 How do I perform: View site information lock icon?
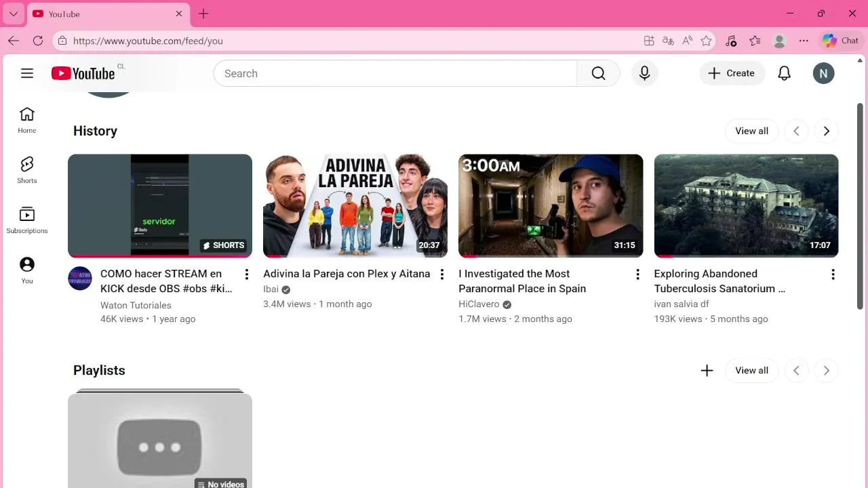click(62, 41)
